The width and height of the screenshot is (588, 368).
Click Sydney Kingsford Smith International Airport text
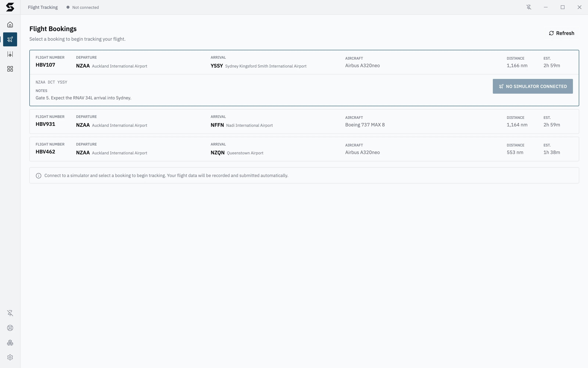pos(266,66)
